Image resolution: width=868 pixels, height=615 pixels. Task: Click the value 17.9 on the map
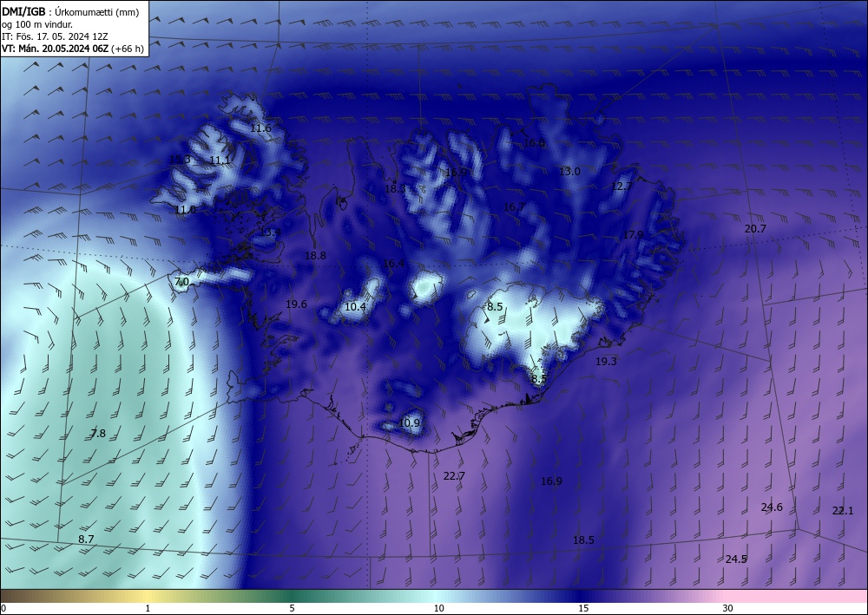(634, 234)
